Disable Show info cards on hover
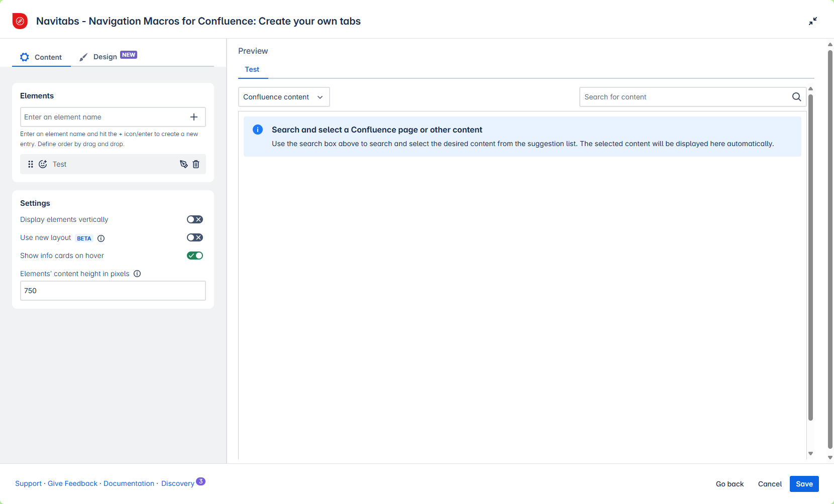The width and height of the screenshot is (834, 504). pyautogui.click(x=195, y=256)
